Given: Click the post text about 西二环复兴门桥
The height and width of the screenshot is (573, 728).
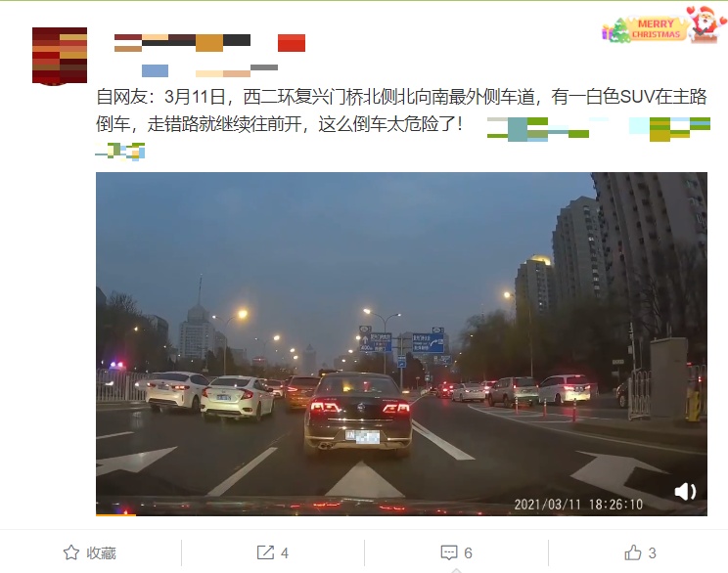Looking at the screenshot, I should coord(401,110).
